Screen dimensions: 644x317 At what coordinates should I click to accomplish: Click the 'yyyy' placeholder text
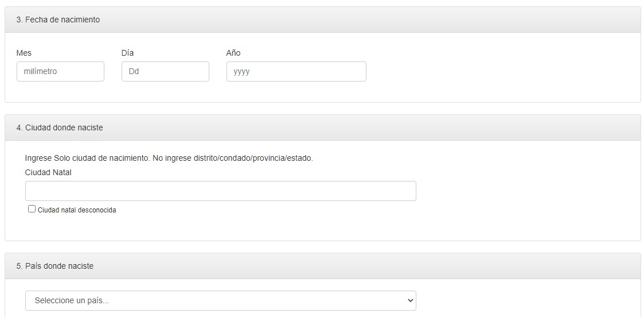click(241, 72)
